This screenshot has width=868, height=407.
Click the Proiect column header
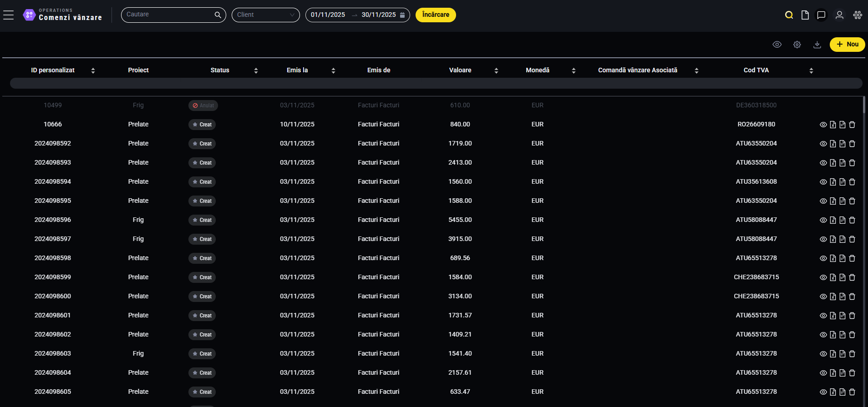(x=138, y=70)
